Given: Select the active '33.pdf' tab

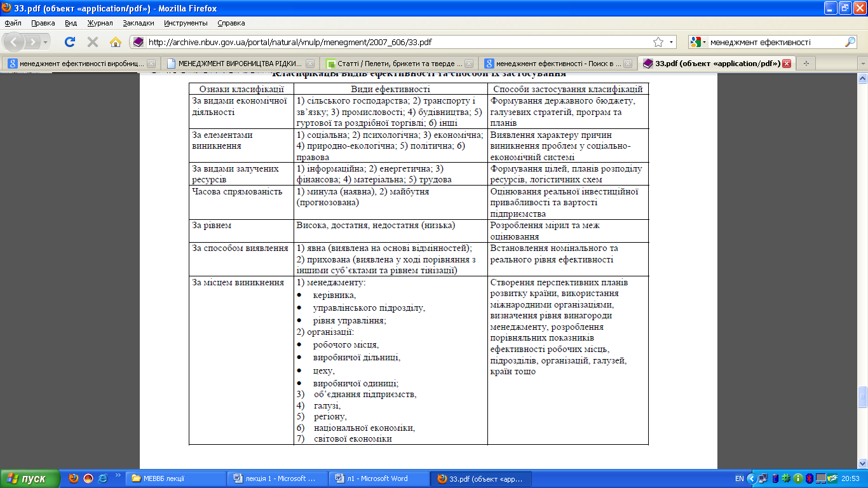Looking at the screenshot, I should [716, 64].
